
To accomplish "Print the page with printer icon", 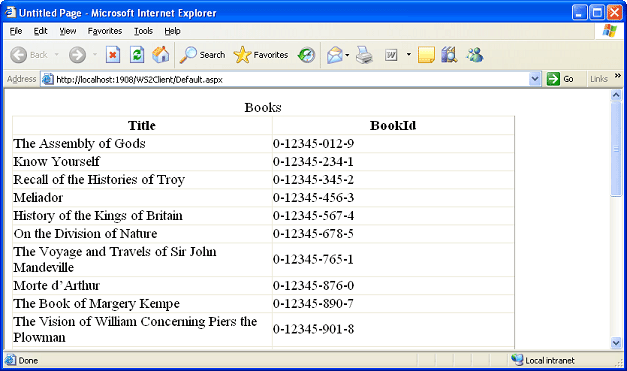I will coord(364,55).
